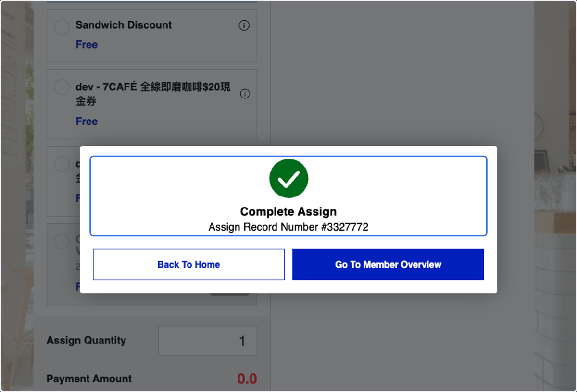Click Free label under Sandwich Discount
Image resolution: width=577 pixels, height=392 pixels.
click(x=87, y=45)
